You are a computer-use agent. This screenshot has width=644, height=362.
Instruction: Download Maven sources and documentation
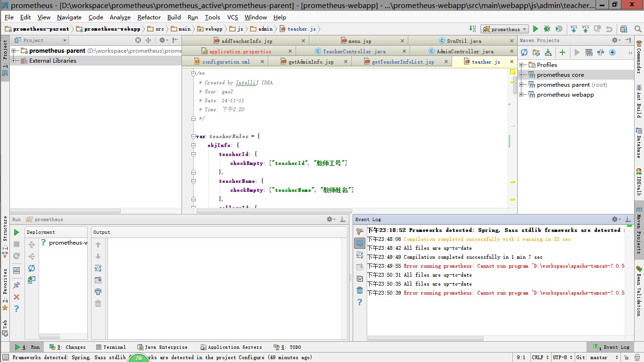548,52
